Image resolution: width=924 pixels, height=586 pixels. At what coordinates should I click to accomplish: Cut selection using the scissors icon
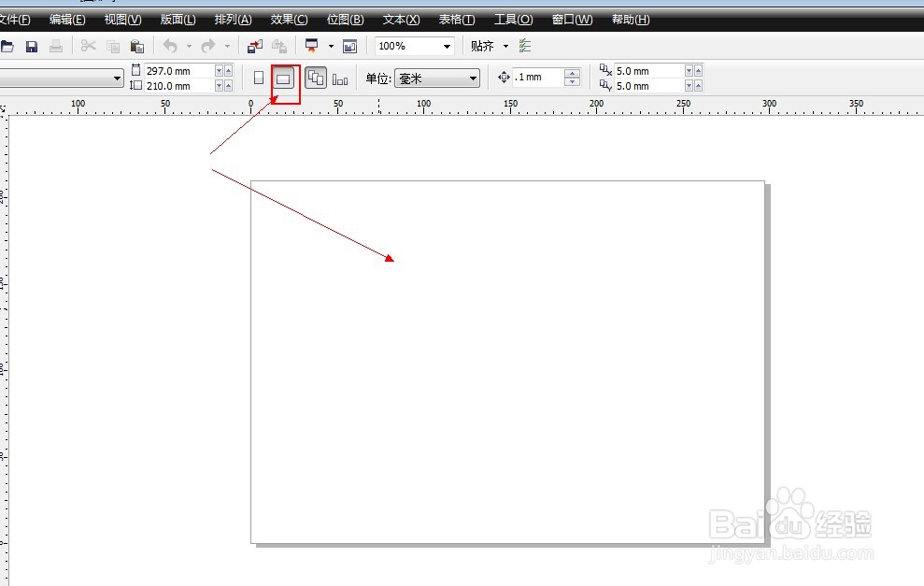click(x=88, y=45)
